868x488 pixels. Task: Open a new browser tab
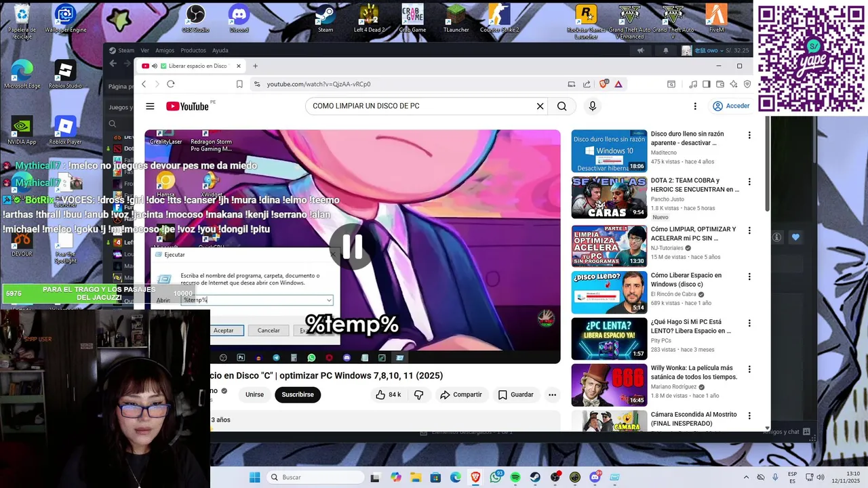(x=256, y=66)
